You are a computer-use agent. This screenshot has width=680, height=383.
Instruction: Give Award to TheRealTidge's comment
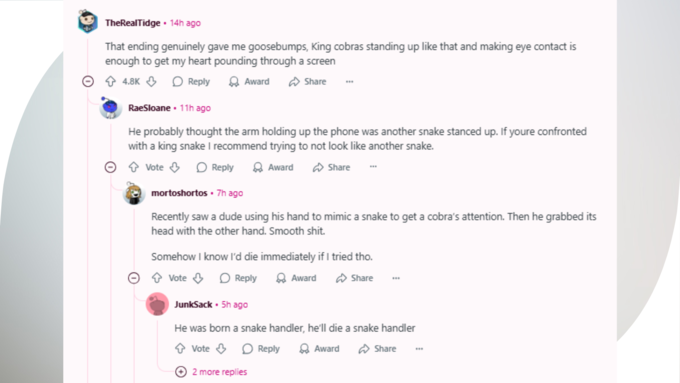click(x=249, y=82)
